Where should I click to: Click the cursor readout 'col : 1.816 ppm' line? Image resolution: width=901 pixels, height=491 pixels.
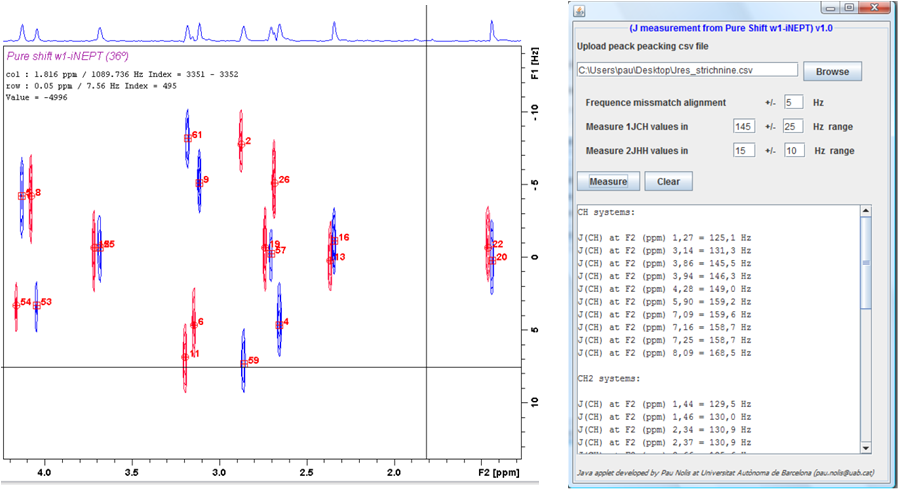122,74
